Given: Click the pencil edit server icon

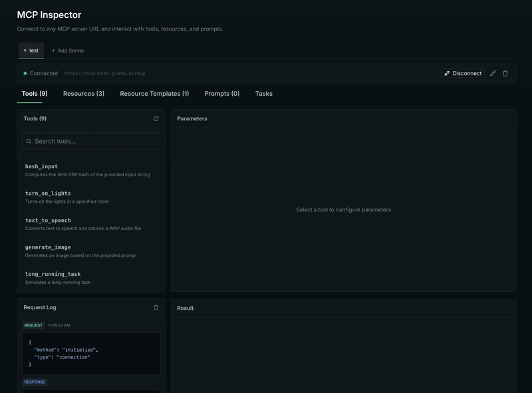Looking at the screenshot, I should [493, 73].
